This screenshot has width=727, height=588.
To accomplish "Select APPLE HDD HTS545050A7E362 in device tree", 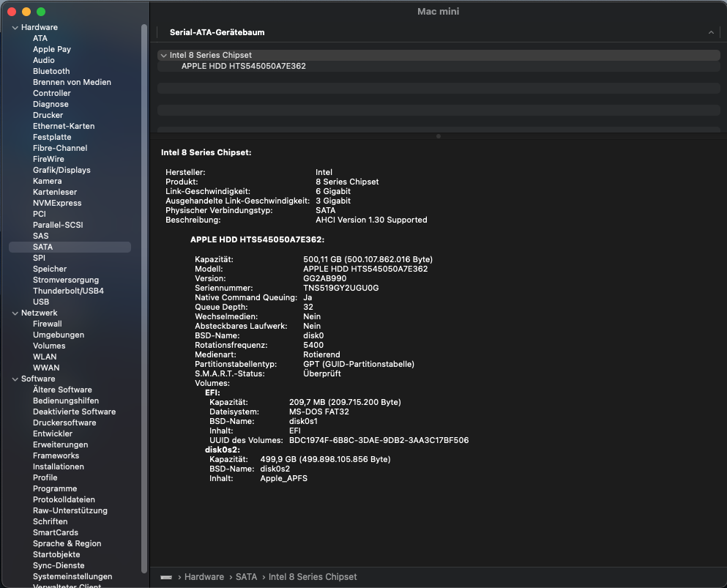I will click(x=243, y=66).
